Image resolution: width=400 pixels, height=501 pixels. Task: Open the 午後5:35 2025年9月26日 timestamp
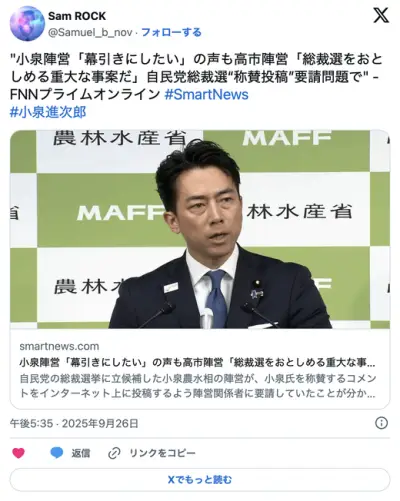click(74, 423)
